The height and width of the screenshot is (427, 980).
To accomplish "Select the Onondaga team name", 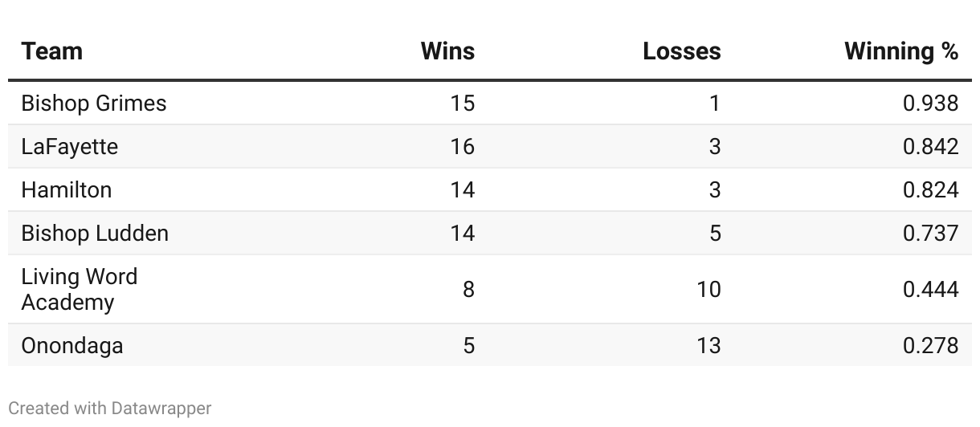I will (x=72, y=346).
